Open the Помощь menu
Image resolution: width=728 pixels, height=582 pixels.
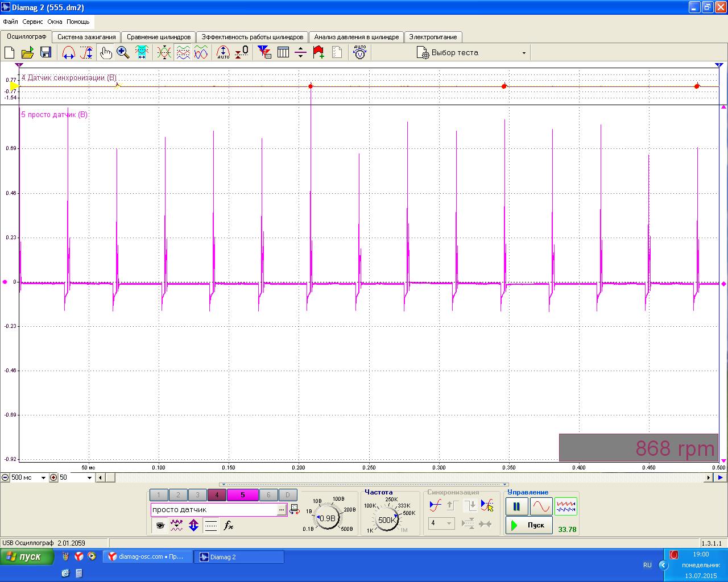tap(78, 22)
